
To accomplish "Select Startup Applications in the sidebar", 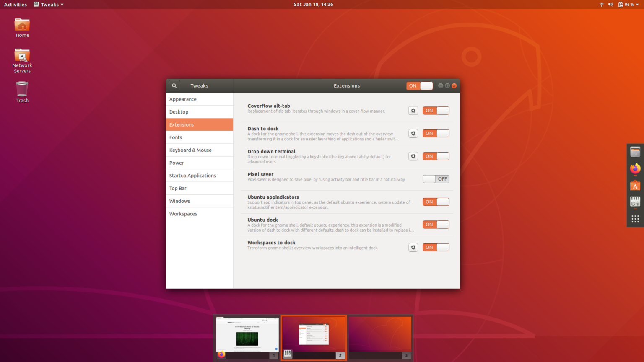I will click(x=200, y=176).
